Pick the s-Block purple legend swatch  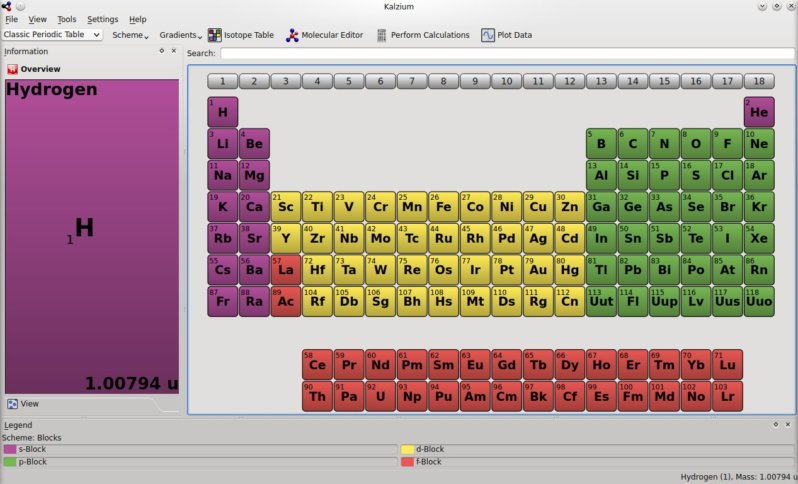click(x=10, y=449)
